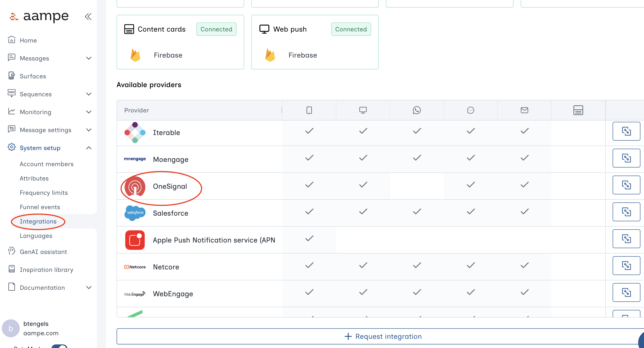The image size is (644, 348).
Task: Click the mobile push column icon
Action: tap(309, 110)
